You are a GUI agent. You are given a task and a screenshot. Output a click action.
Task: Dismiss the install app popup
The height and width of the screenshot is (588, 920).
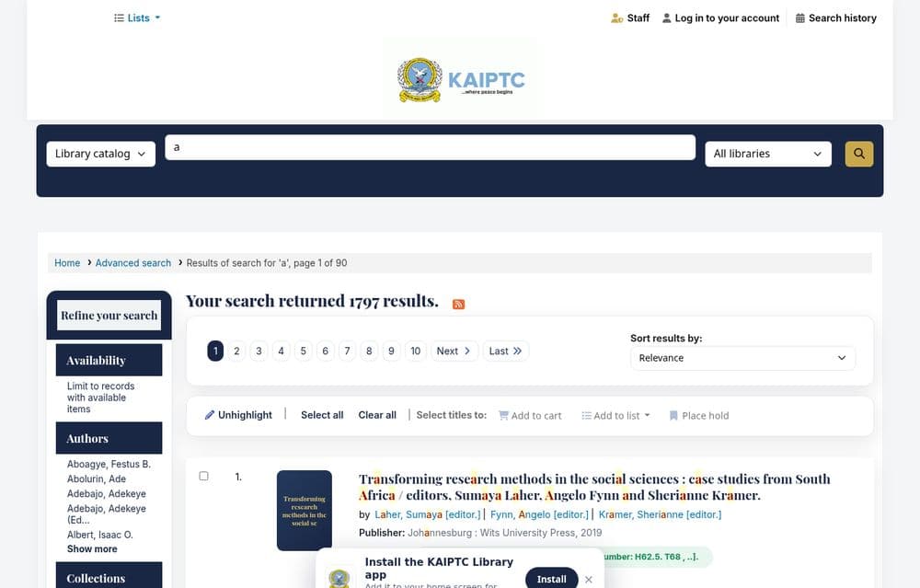(x=589, y=579)
